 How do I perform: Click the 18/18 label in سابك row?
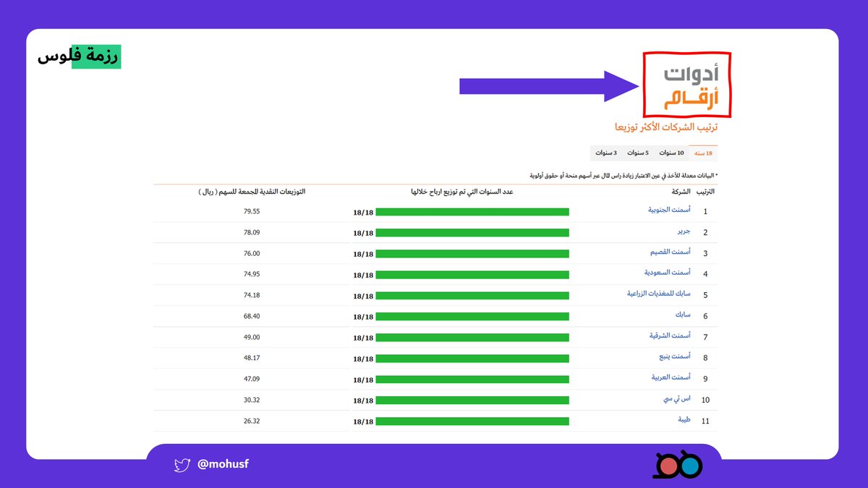(363, 317)
